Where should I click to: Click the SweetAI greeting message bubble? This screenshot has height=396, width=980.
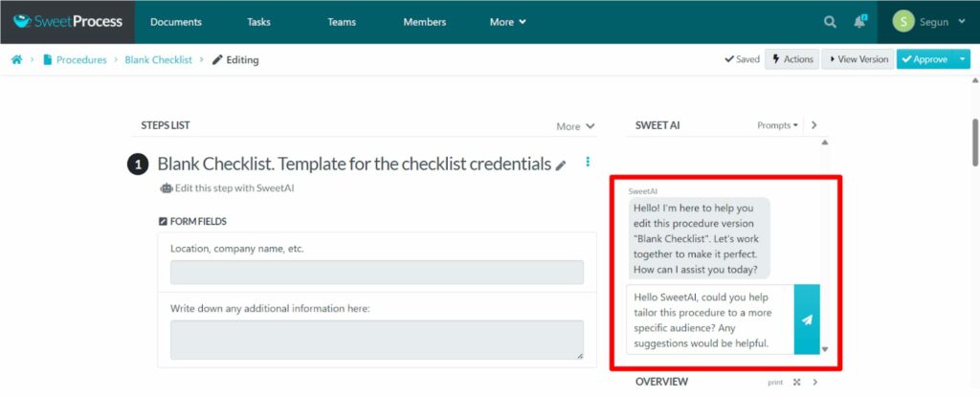699,238
